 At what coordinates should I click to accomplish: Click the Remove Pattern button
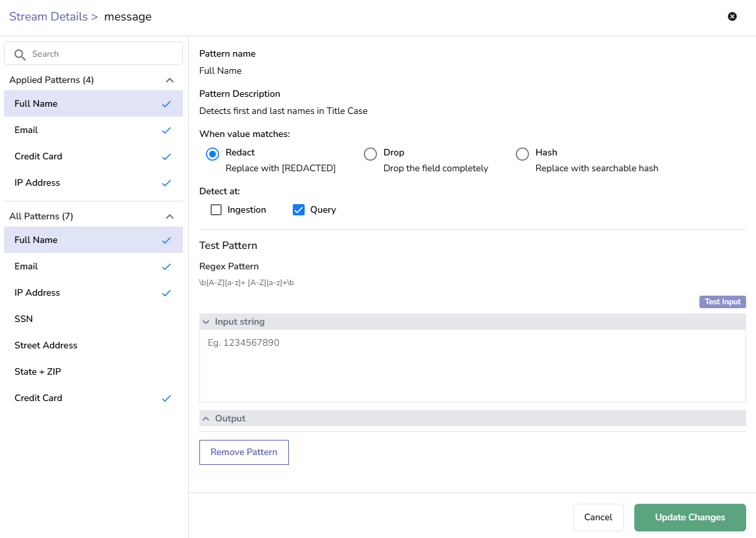click(x=243, y=452)
